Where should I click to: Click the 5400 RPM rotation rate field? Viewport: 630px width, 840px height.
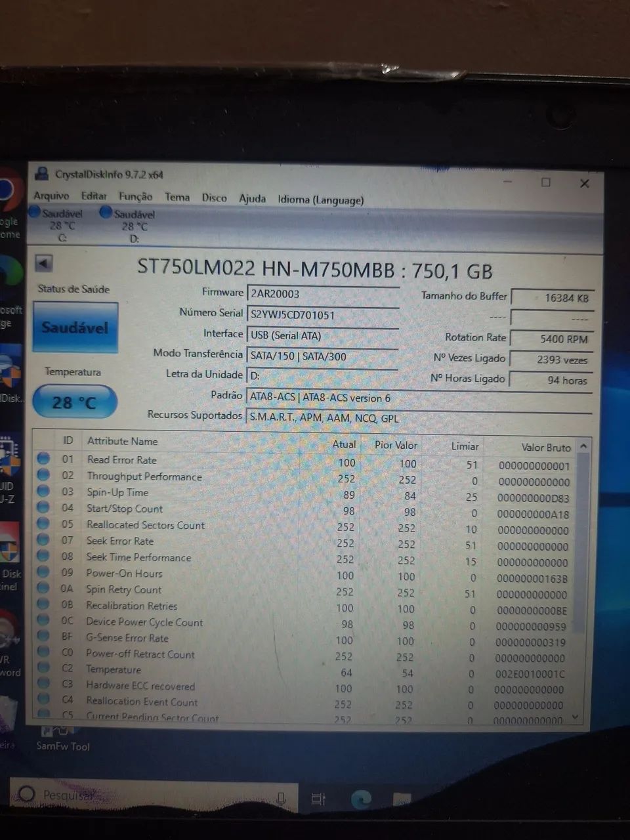(x=553, y=339)
